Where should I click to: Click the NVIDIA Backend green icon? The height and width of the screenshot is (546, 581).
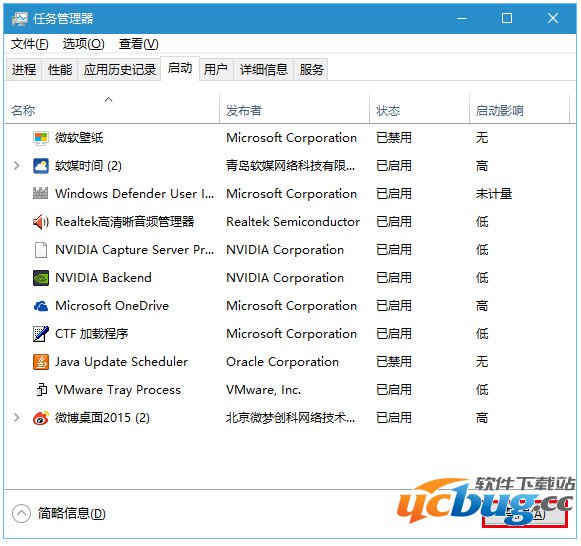[x=40, y=278]
